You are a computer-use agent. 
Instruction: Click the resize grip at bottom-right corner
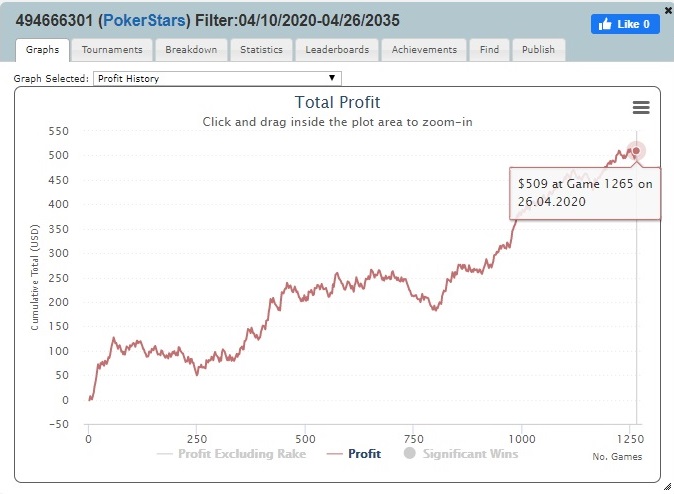pos(668,487)
